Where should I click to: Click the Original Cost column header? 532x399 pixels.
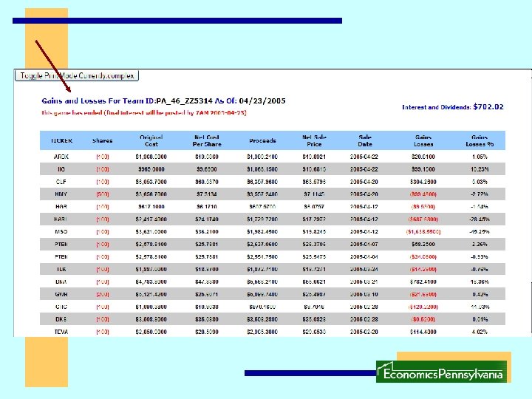click(x=151, y=140)
